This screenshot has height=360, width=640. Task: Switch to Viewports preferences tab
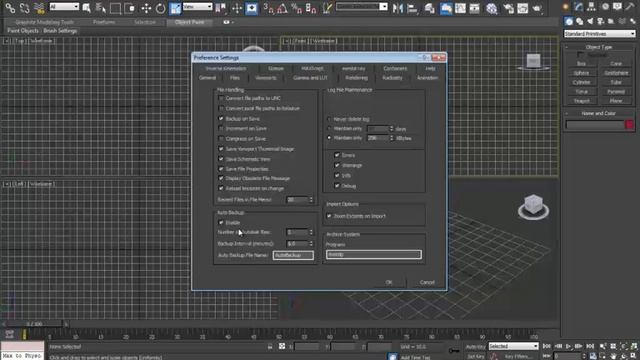coord(266,78)
